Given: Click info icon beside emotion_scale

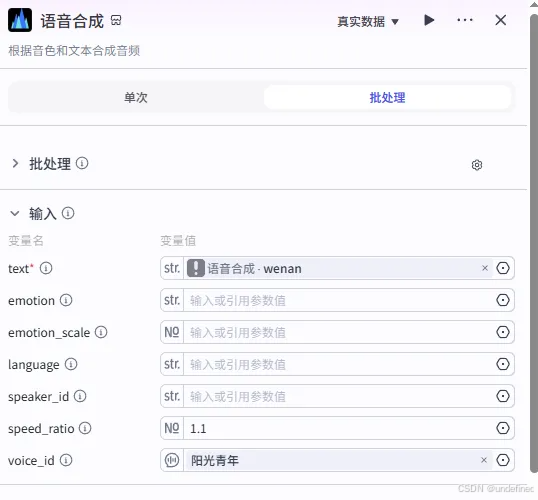Looking at the screenshot, I should tap(101, 332).
